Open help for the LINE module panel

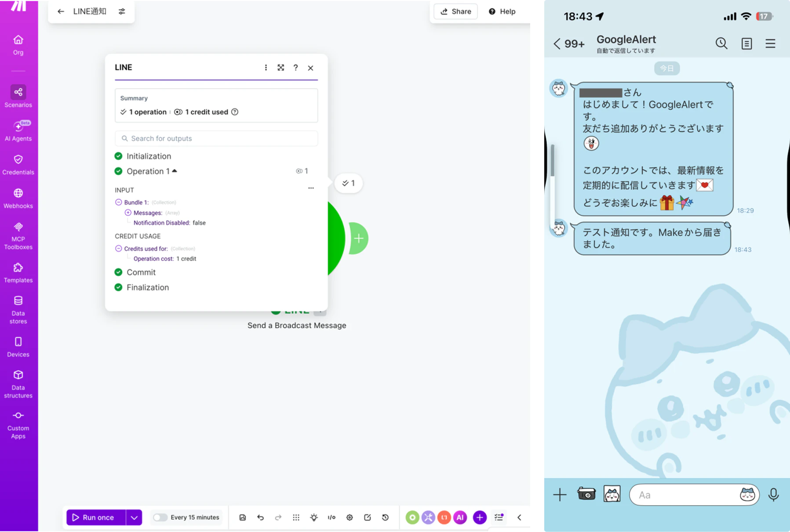tap(295, 68)
